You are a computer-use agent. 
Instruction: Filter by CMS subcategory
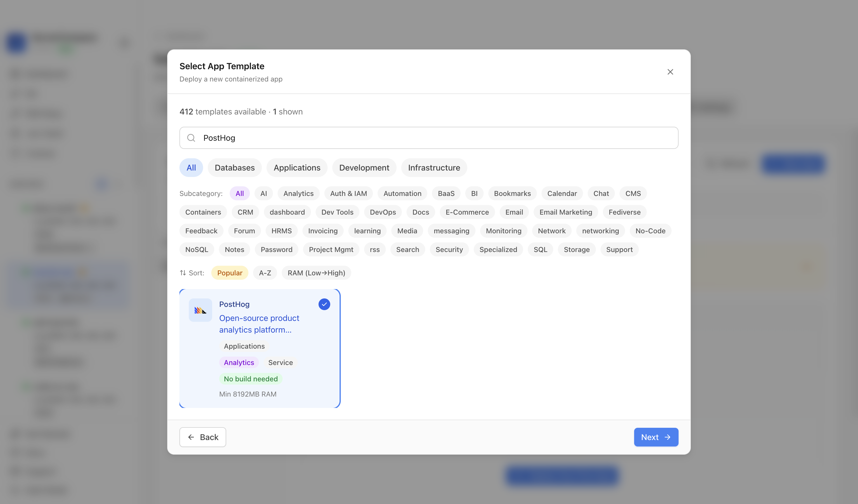tap(633, 193)
